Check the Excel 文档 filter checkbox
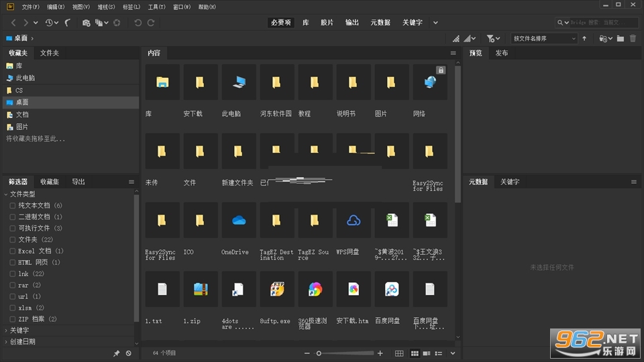Viewport: 644px width, 362px height. [12, 251]
